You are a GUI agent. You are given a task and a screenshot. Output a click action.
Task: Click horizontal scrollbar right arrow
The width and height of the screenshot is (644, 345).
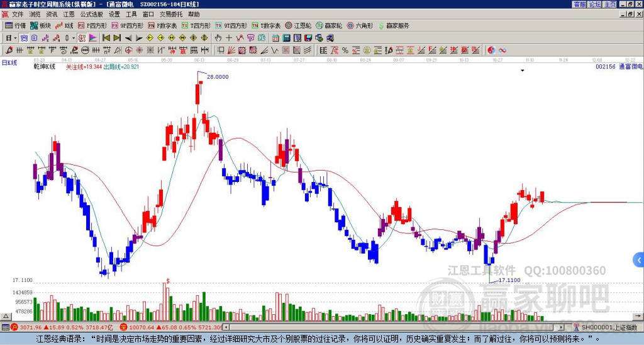tap(562, 327)
